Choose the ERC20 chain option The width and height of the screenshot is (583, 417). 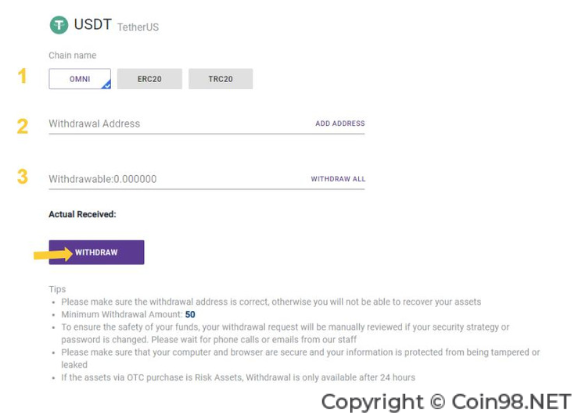149,78
